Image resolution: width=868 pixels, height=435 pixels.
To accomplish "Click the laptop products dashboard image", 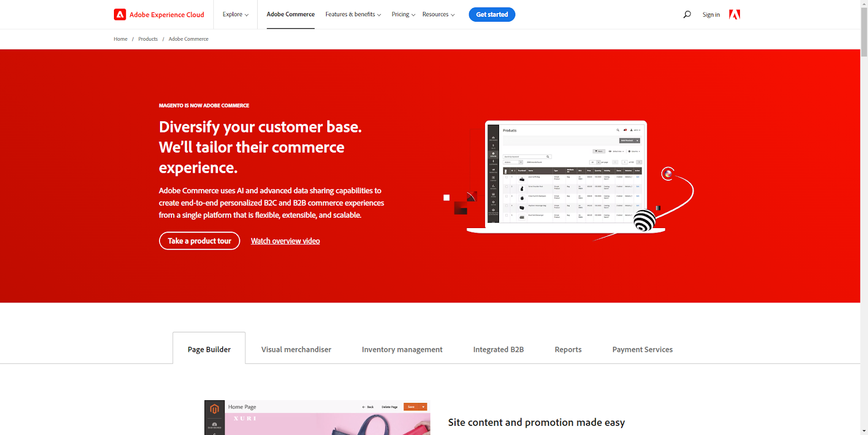I will pos(566,176).
